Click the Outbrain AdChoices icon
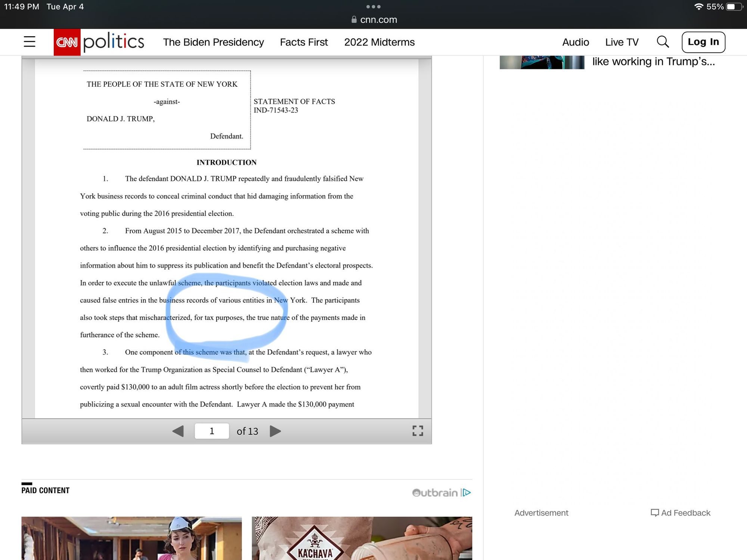The height and width of the screenshot is (560, 747). click(x=466, y=493)
